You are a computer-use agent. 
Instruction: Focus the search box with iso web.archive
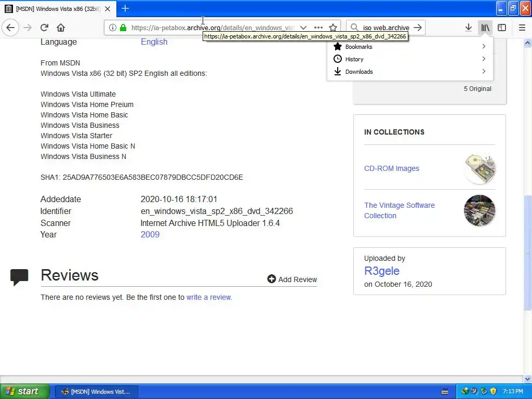[386, 28]
